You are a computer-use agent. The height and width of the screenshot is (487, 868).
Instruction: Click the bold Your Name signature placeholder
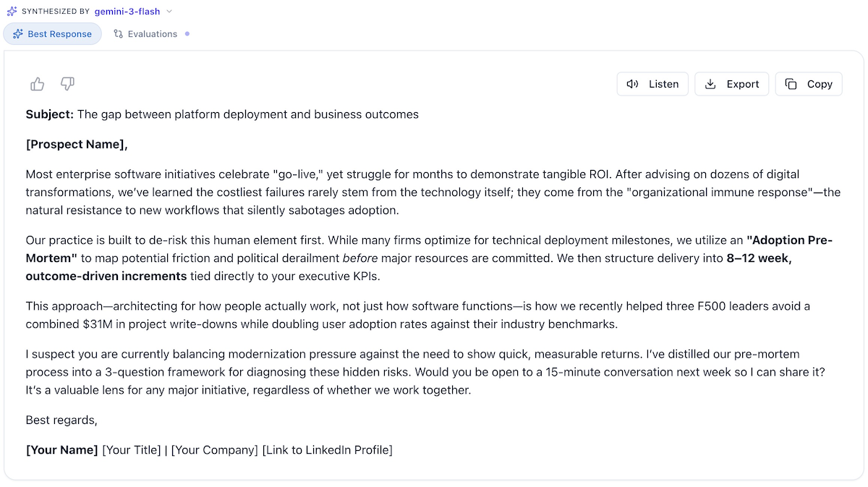[x=61, y=450]
